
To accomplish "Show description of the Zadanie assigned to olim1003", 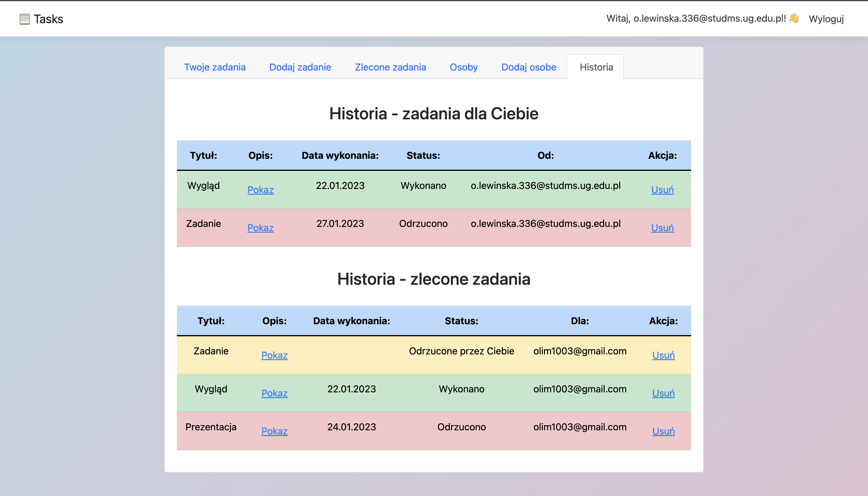I will [x=274, y=355].
